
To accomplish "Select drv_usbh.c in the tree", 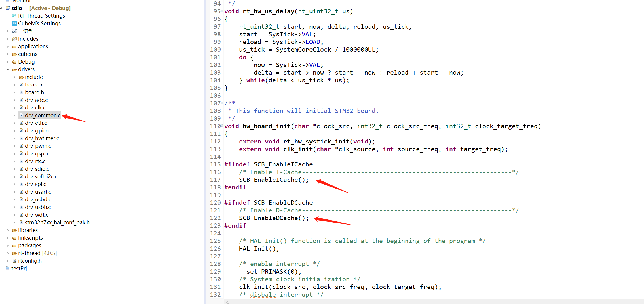I will tap(38, 207).
